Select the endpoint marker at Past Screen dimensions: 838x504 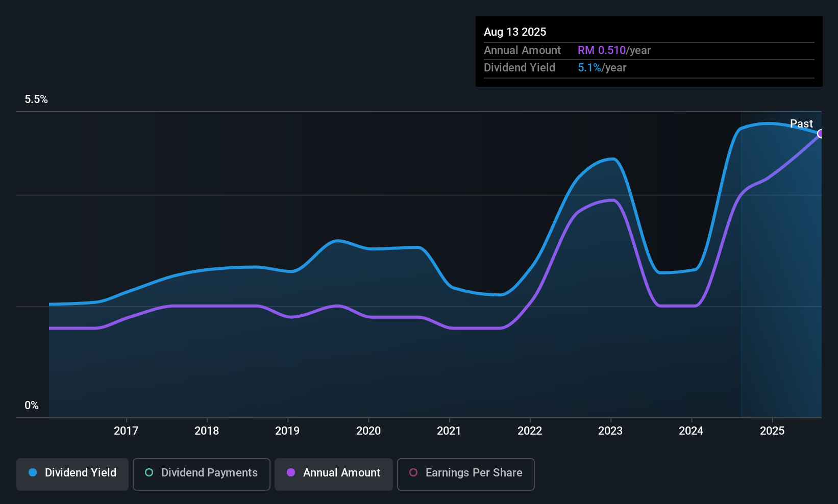pos(821,134)
